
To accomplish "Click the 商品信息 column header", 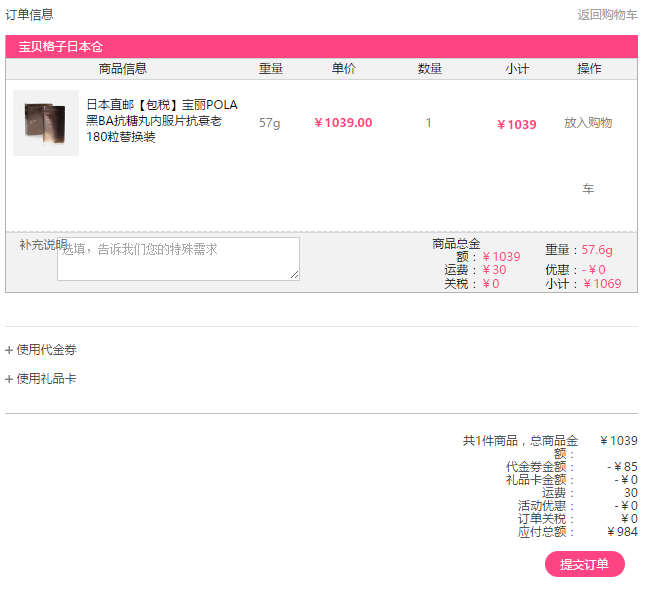I will click(123, 69).
